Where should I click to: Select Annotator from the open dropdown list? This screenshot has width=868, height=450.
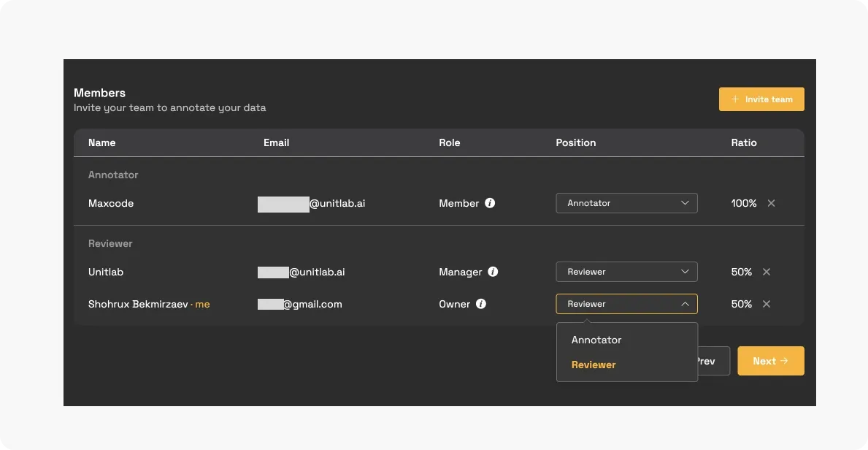coord(596,340)
